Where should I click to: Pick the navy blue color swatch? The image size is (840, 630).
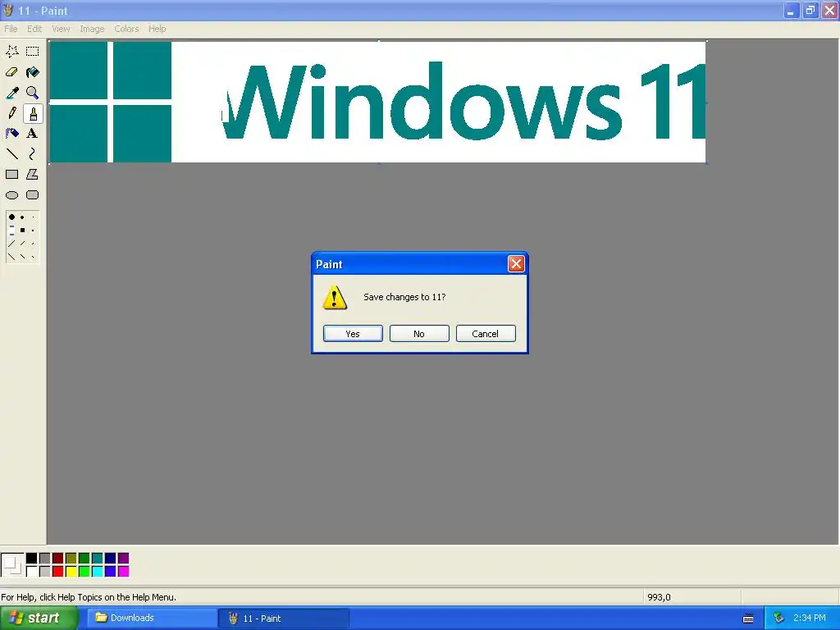111,559
